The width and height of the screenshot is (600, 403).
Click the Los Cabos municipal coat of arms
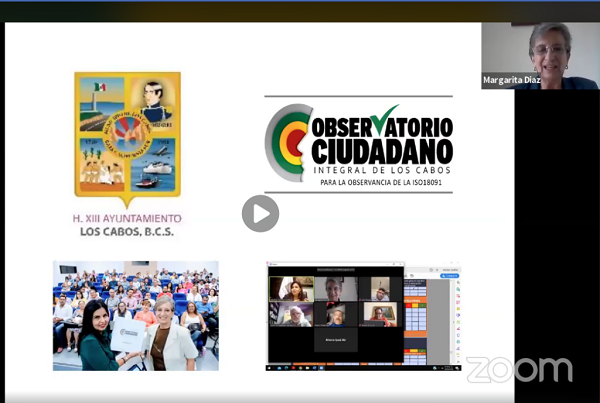click(127, 139)
